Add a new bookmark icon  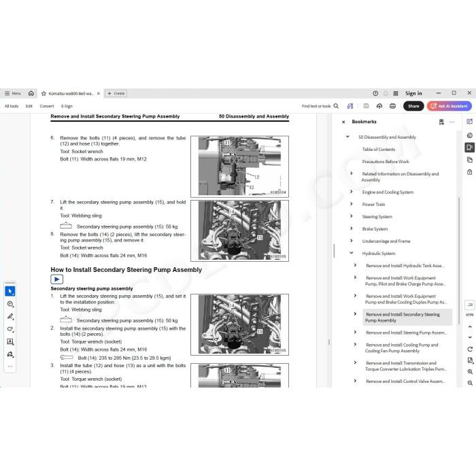coord(441,122)
